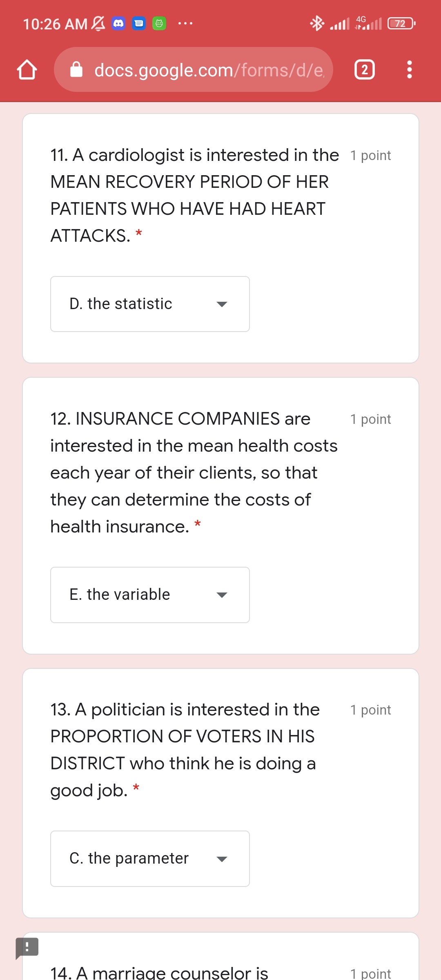Tap the status bar overflow dots
441x980 pixels.
pos(185,24)
